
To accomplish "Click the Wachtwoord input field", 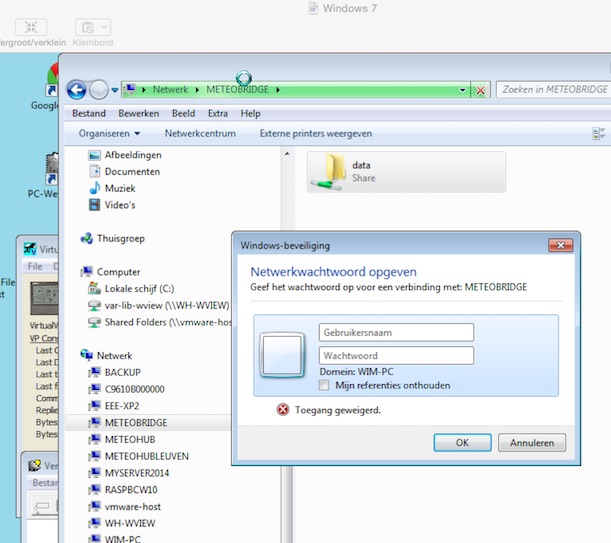I will pyautogui.click(x=396, y=355).
